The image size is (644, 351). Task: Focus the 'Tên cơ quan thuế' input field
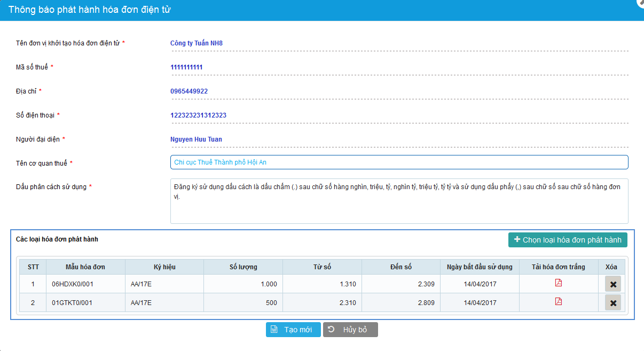399,162
